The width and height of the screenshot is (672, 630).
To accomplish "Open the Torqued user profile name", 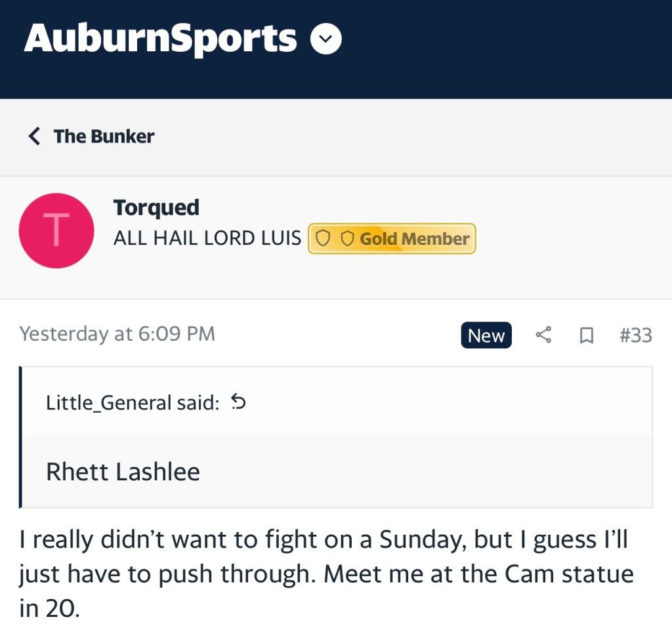I will [x=156, y=207].
